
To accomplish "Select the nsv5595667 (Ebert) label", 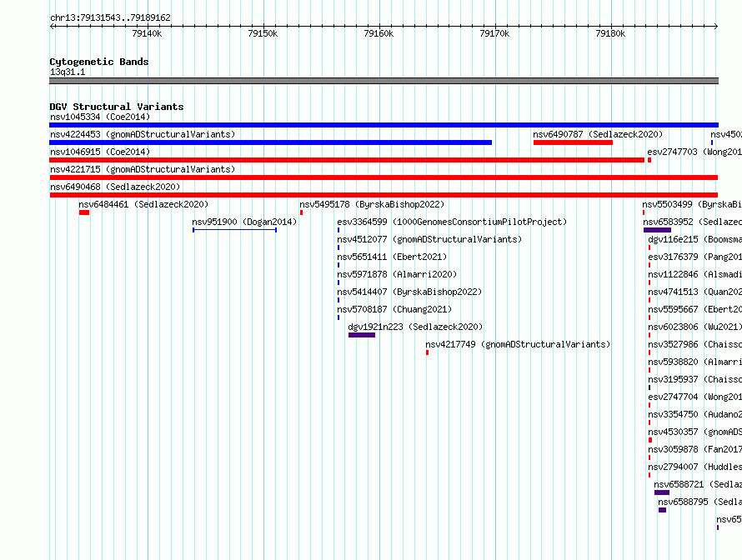I will click(x=694, y=309).
